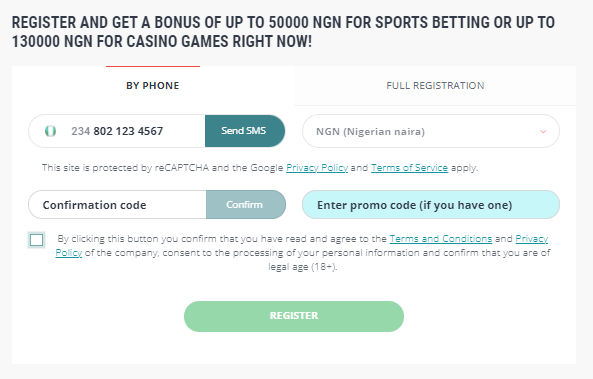This screenshot has height=379, width=593.
Task: Click the 234 country code prefix
Action: (81, 131)
